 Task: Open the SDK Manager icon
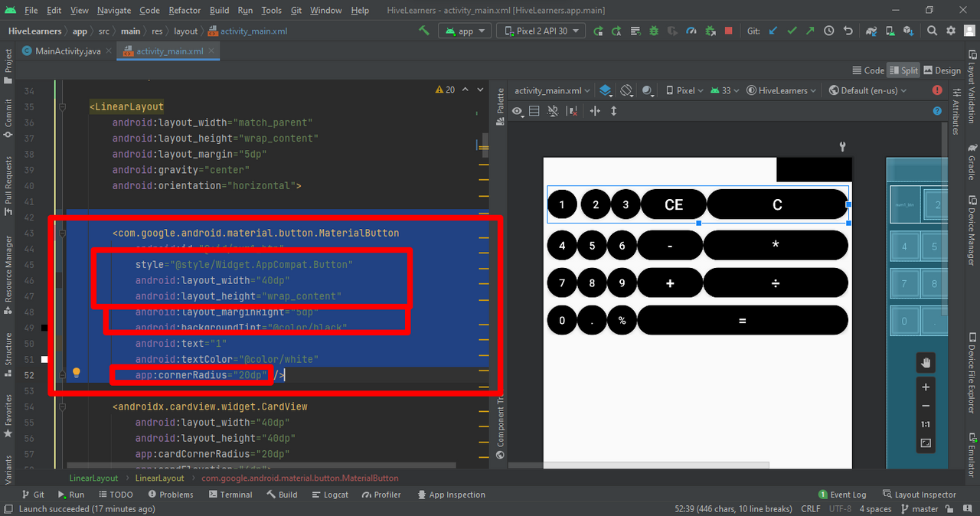[908, 31]
